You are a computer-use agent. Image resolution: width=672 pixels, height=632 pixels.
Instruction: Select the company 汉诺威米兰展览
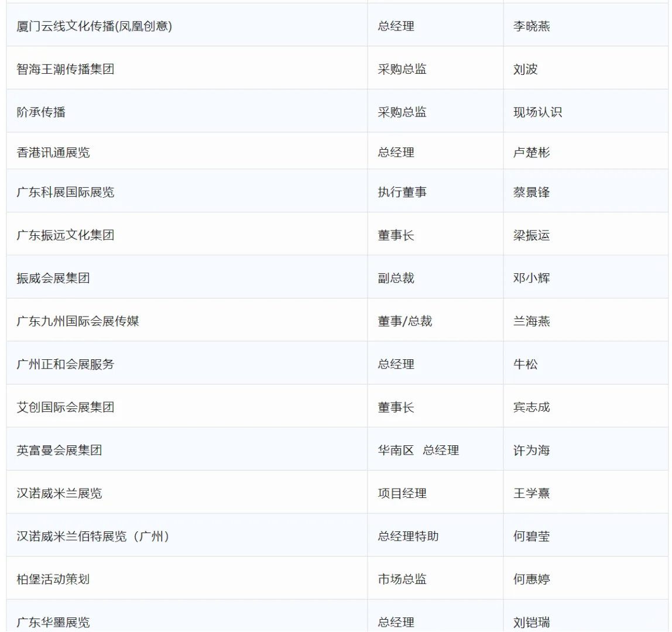pos(59,493)
